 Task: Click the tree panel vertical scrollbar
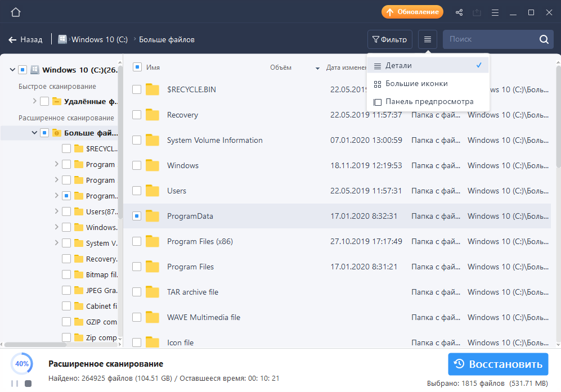pos(120,143)
